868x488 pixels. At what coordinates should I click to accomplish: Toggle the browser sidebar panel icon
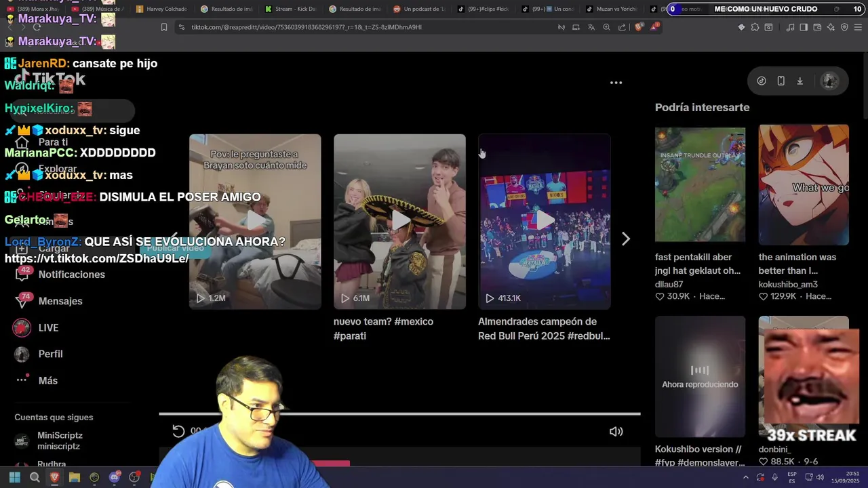[804, 27]
